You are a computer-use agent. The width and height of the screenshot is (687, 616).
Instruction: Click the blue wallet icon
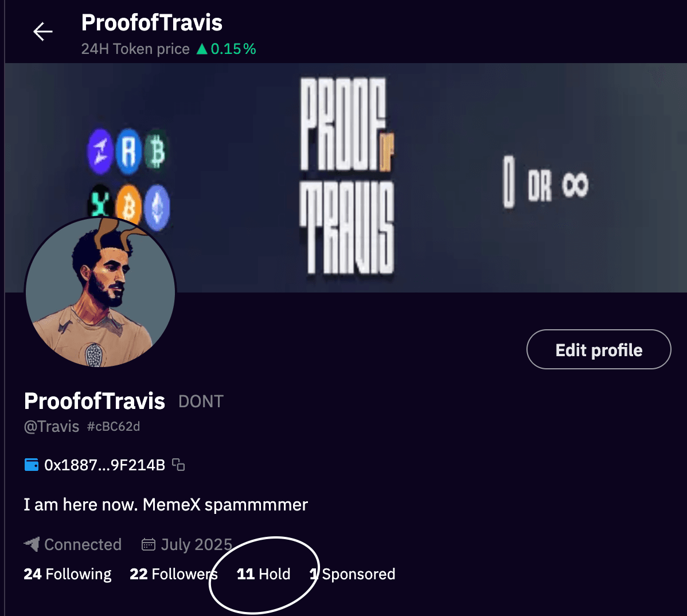pyautogui.click(x=32, y=465)
